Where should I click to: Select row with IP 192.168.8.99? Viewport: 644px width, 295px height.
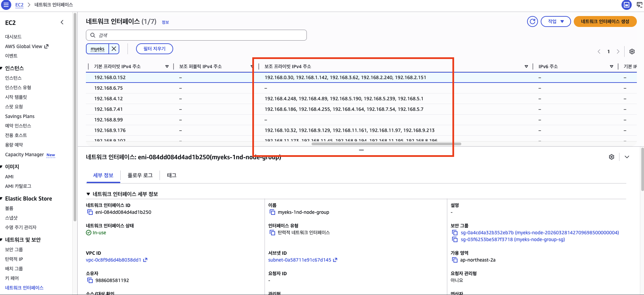pyautogui.click(x=361, y=120)
